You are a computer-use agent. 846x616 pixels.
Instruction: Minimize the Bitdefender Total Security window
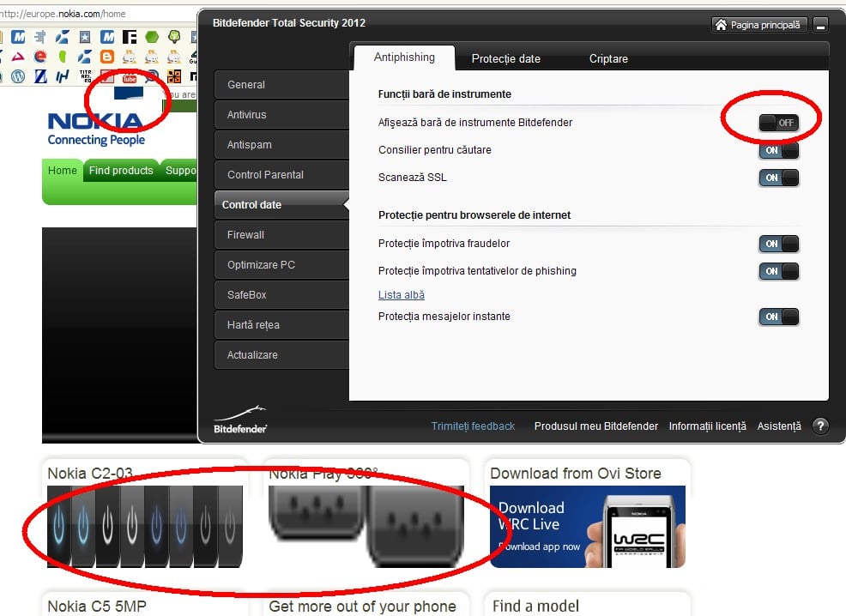click(x=820, y=25)
